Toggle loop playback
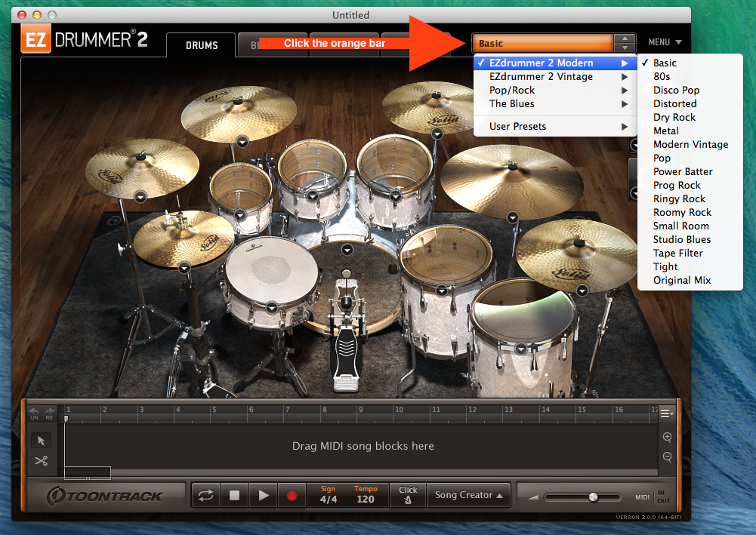The image size is (756, 535). click(206, 496)
